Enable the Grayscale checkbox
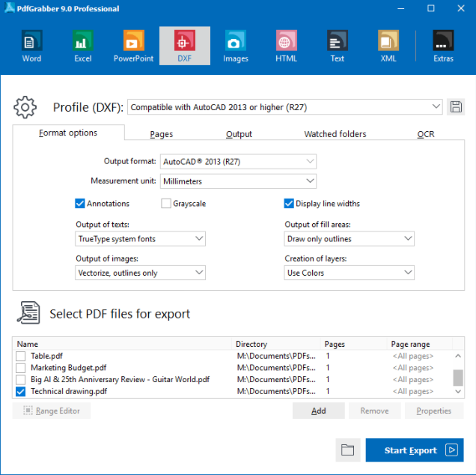The height and width of the screenshot is (475, 476). (166, 203)
